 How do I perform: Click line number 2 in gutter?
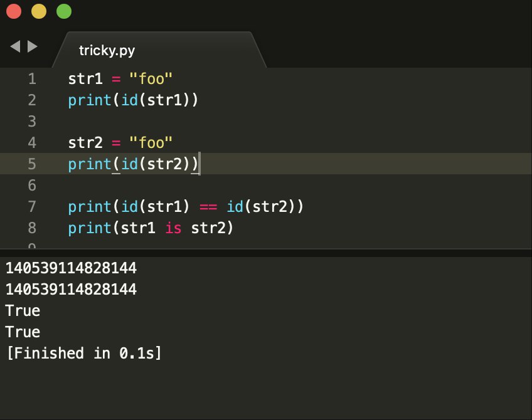pos(32,100)
